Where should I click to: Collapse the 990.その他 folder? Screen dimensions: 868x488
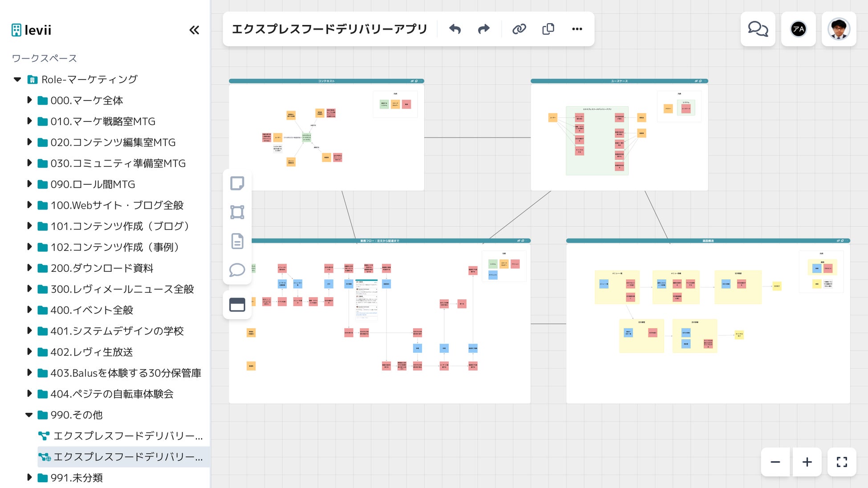(29, 415)
